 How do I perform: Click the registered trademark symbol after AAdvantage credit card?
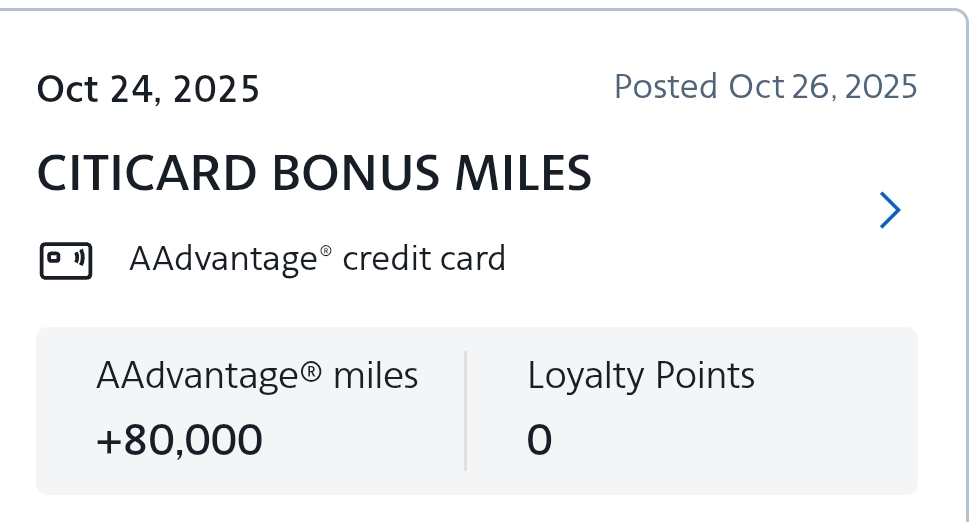click(x=325, y=252)
